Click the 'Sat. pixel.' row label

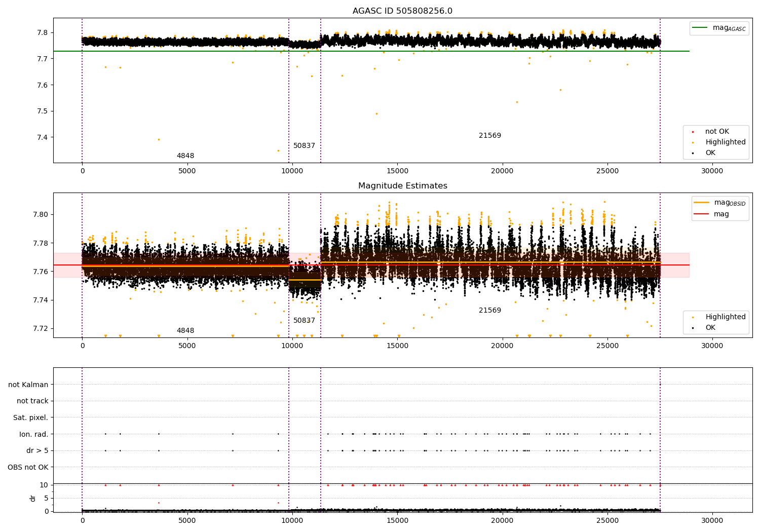tap(31, 418)
